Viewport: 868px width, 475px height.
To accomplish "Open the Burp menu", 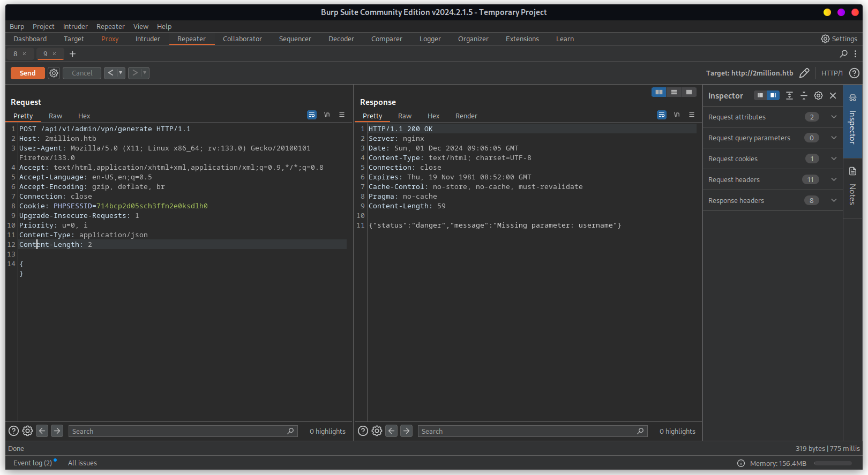I will [x=17, y=26].
